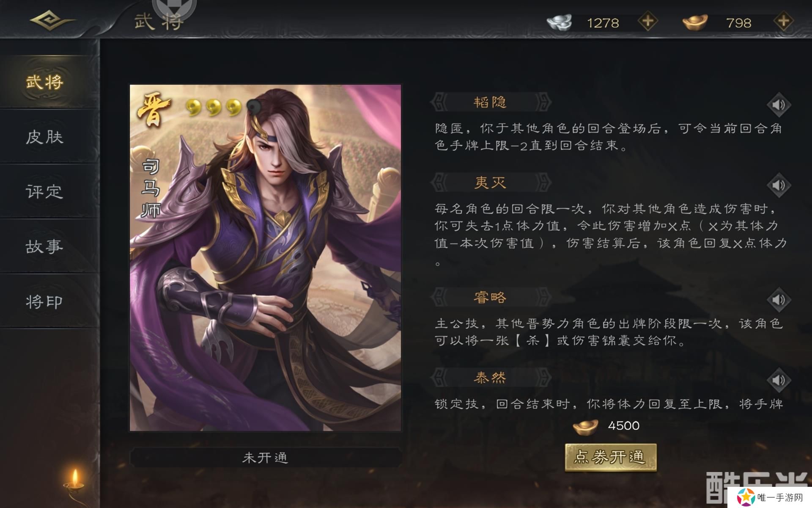Open the 故事 story tab
Screen dimensions: 812x508
(x=45, y=246)
